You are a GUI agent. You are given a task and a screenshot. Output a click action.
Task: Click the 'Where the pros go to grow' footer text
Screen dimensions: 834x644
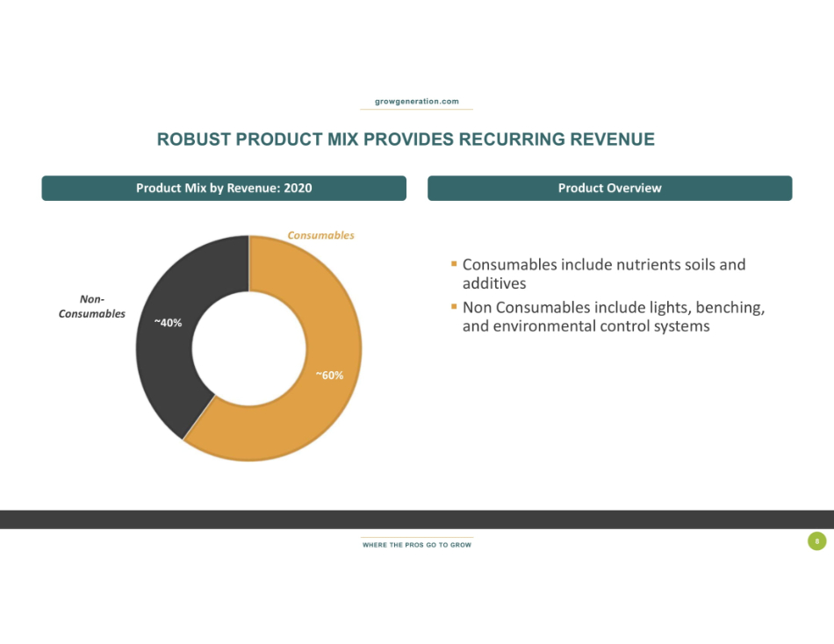point(416,545)
